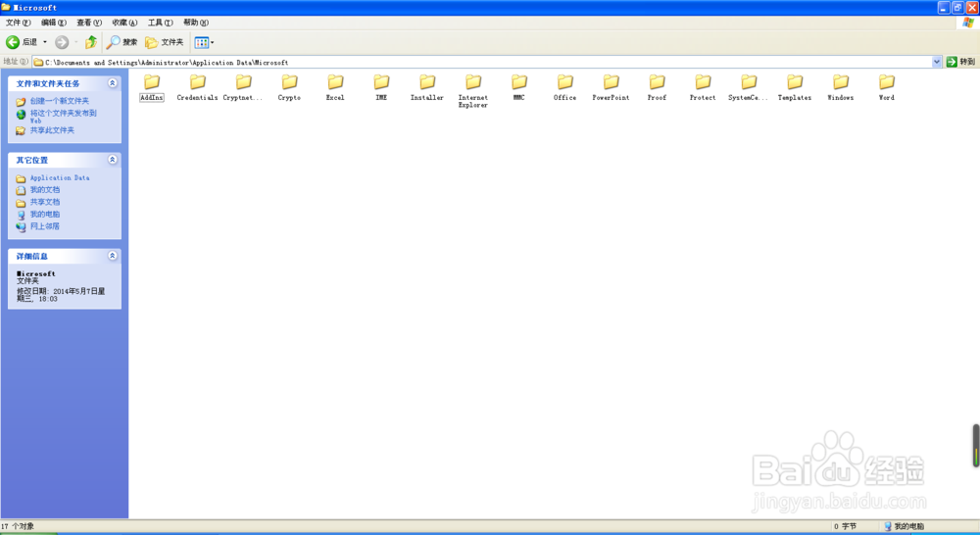Open My Documents (我的文档) link
Screen dimensions: 980x535
45,190
